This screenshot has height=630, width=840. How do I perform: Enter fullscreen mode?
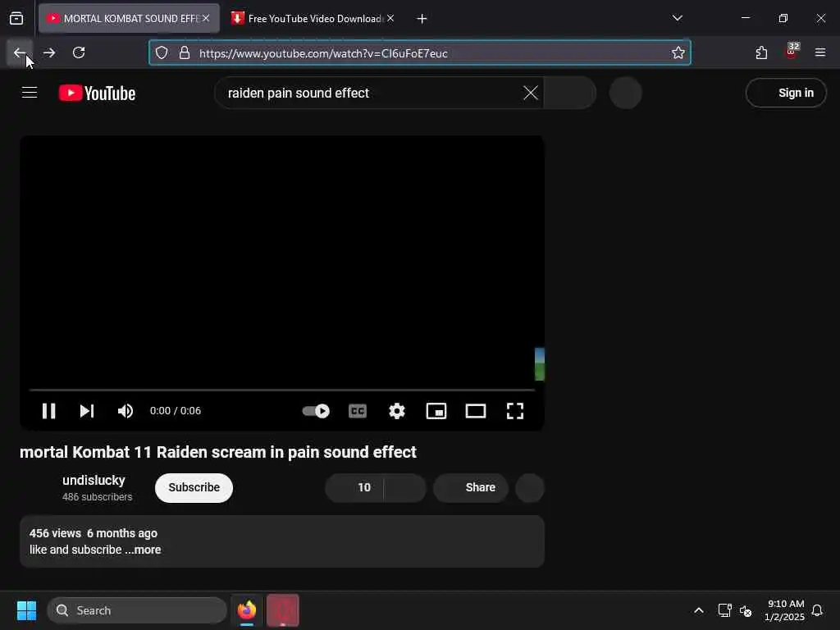(x=515, y=411)
